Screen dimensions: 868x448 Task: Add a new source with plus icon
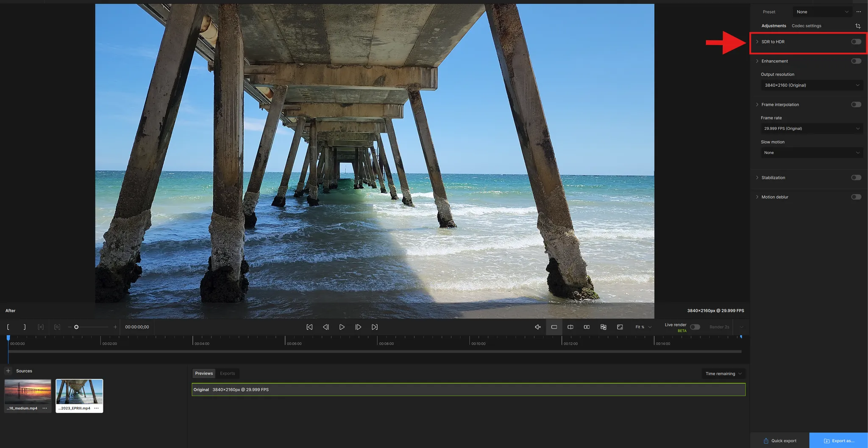click(x=8, y=371)
